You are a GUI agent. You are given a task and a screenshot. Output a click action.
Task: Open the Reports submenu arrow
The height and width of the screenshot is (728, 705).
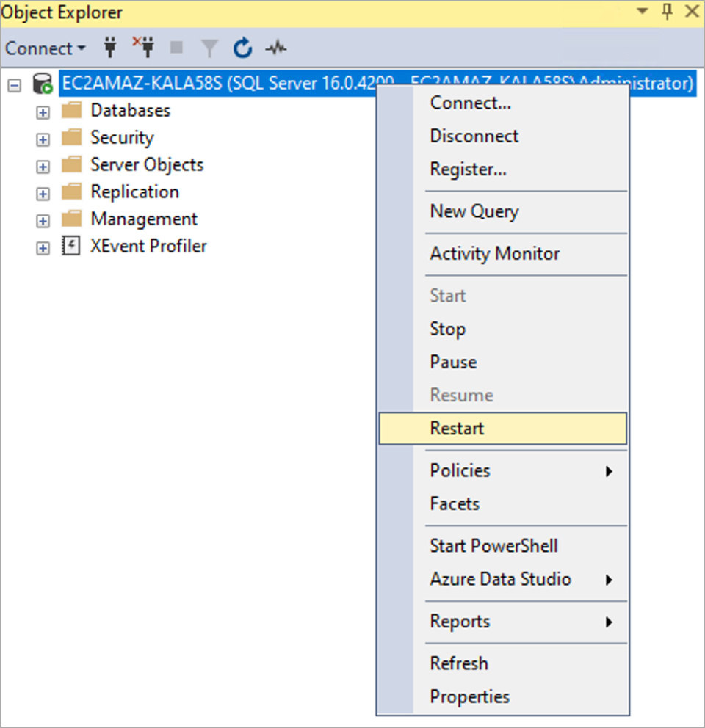tap(609, 622)
